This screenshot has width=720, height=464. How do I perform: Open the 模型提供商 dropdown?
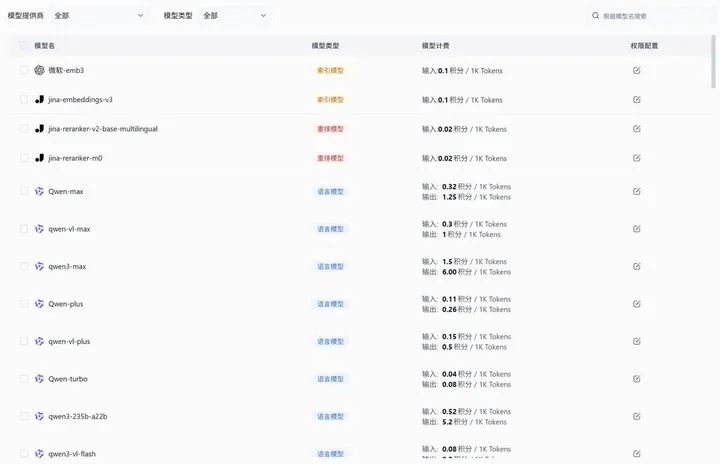pyautogui.click(x=99, y=16)
